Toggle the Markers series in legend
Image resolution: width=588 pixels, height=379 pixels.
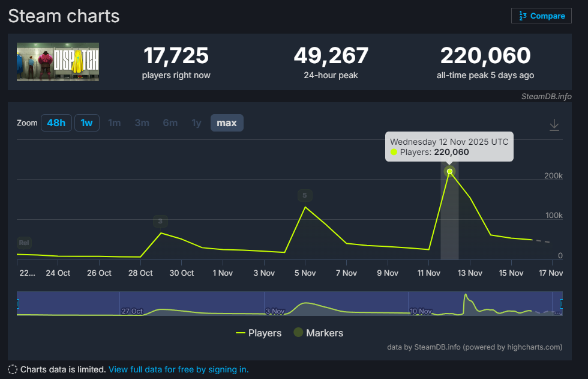319,333
